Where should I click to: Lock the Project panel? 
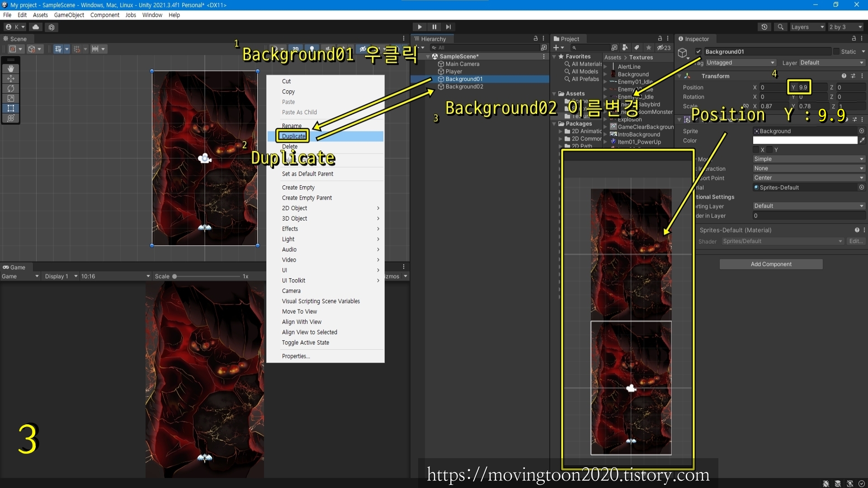click(660, 39)
